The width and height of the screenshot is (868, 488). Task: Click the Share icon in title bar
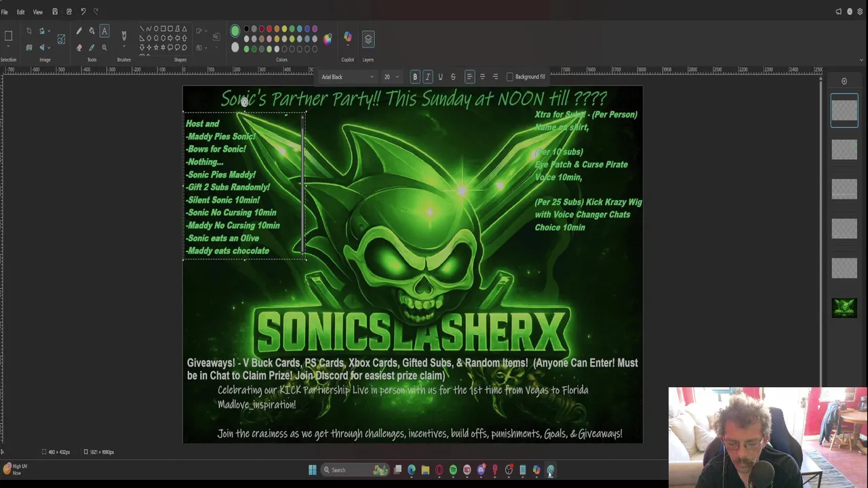pyautogui.click(x=68, y=12)
